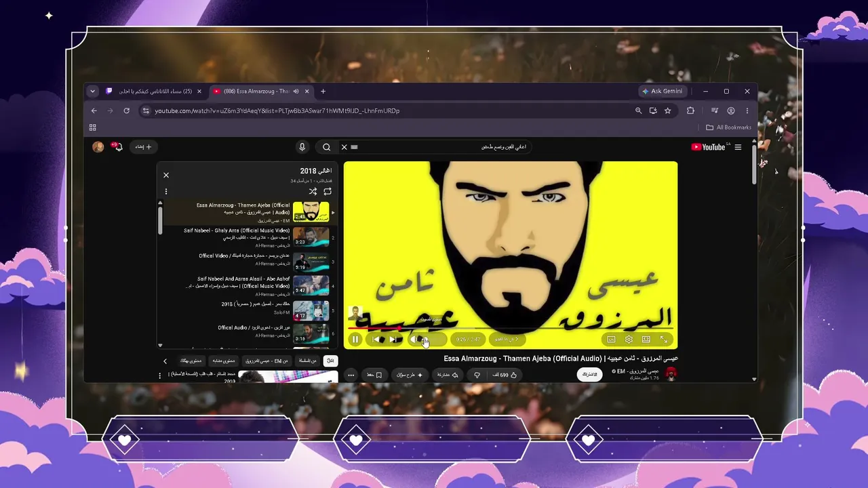Image resolution: width=868 pixels, height=488 pixels.
Task: Toggle loop playlist
Action: point(328,192)
